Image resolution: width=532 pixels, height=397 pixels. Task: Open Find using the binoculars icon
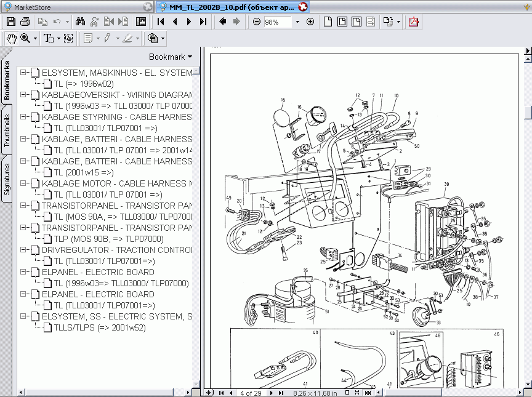pos(80,21)
